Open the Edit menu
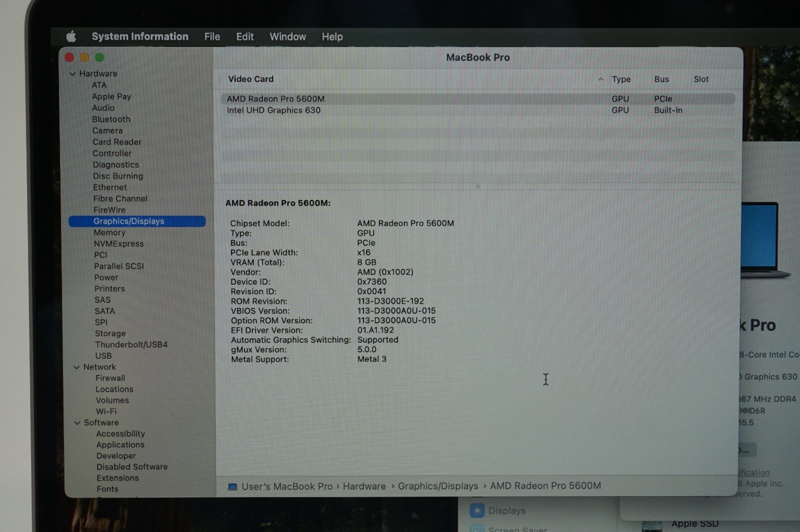800x532 pixels. 245,36
